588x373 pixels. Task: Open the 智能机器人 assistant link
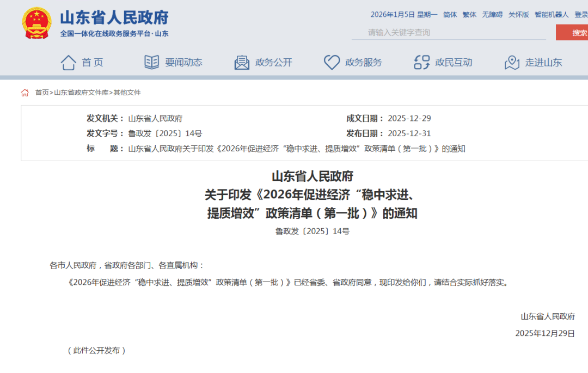[551, 15]
